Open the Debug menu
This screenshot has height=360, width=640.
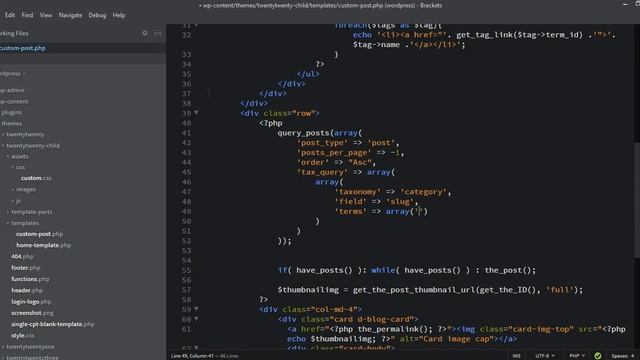(x=97, y=15)
